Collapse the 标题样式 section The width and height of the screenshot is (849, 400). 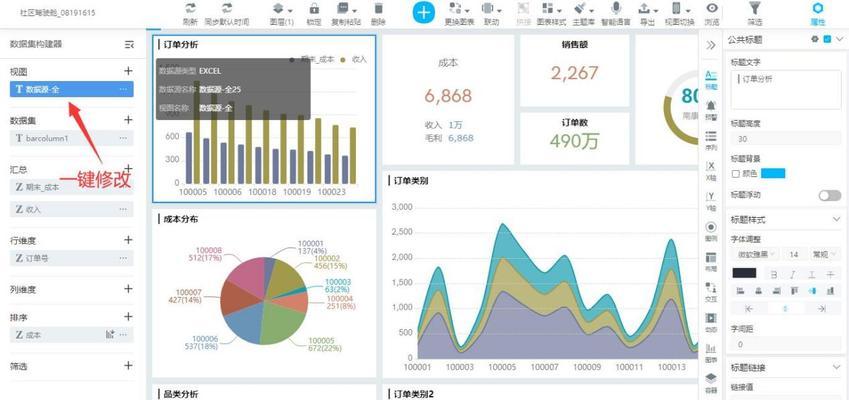[x=836, y=219]
